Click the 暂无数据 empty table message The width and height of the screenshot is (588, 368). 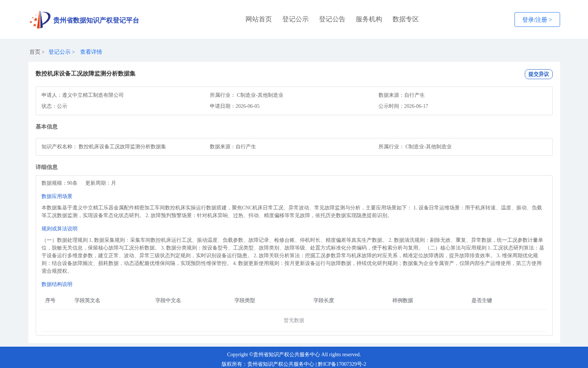(x=294, y=320)
